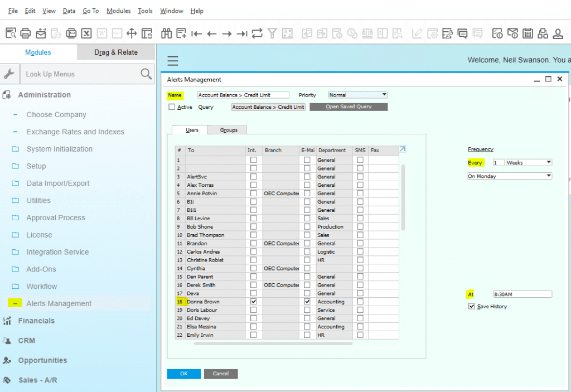Open the Calendar toolbar icon

[x=528, y=33]
